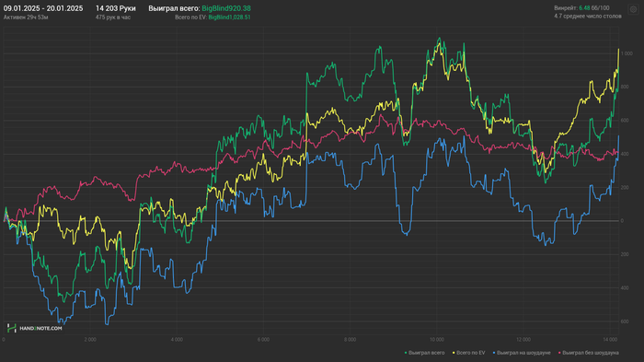Click the 'Активен 29ч 53м' activity text
644x362 pixels.
coord(26,18)
